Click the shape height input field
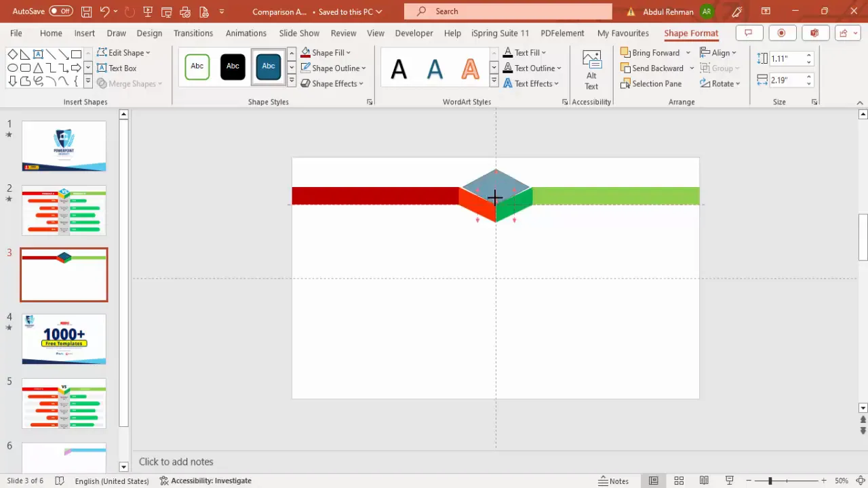Screen dimensions: 868x488 (787, 59)
